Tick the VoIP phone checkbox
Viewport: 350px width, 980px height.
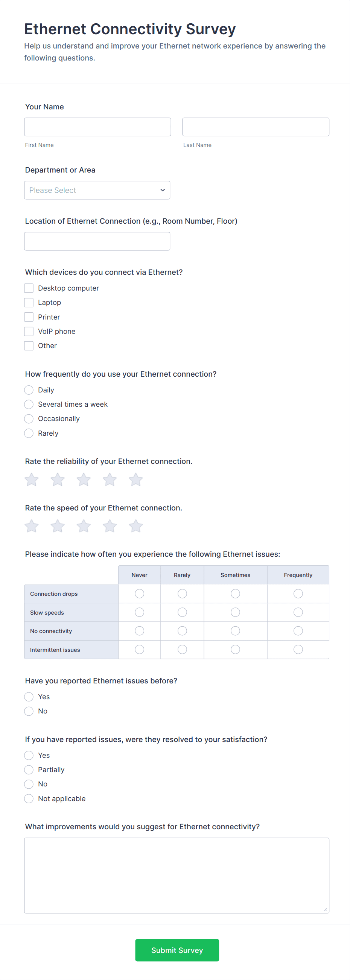(x=29, y=331)
